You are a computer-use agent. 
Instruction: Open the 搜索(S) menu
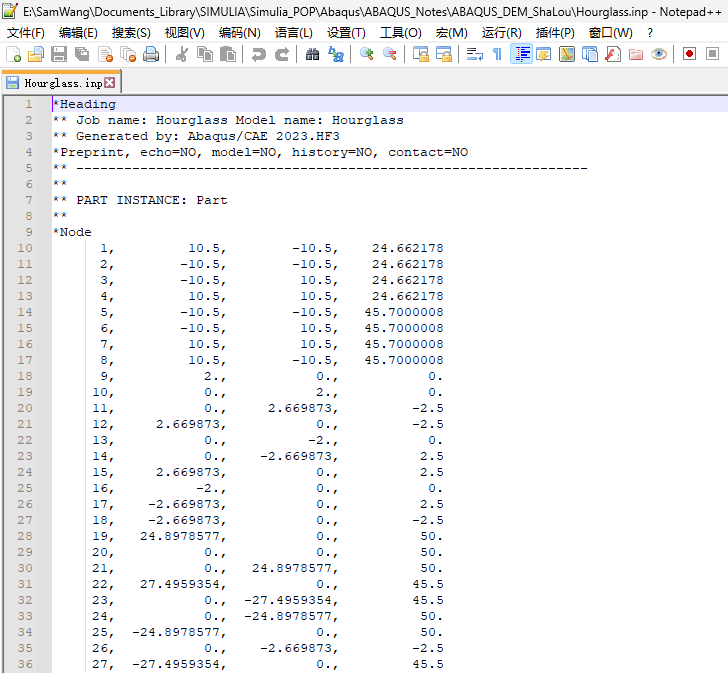(x=131, y=33)
